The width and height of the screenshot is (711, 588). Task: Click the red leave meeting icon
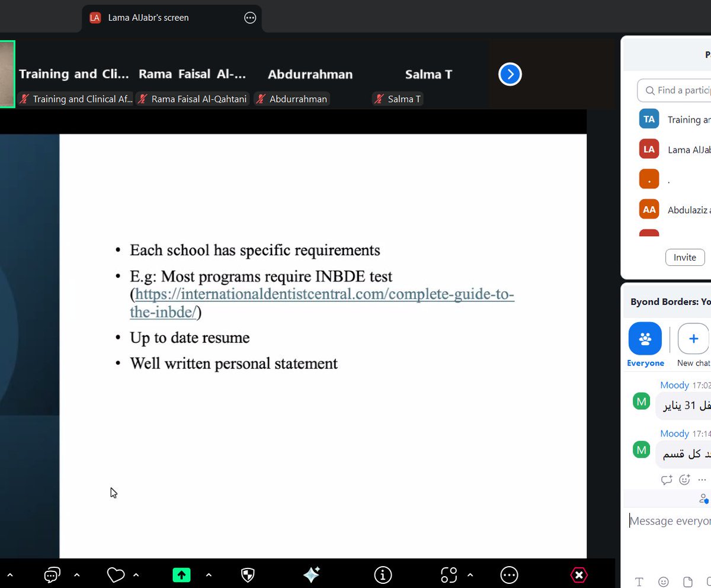pos(579,574)
